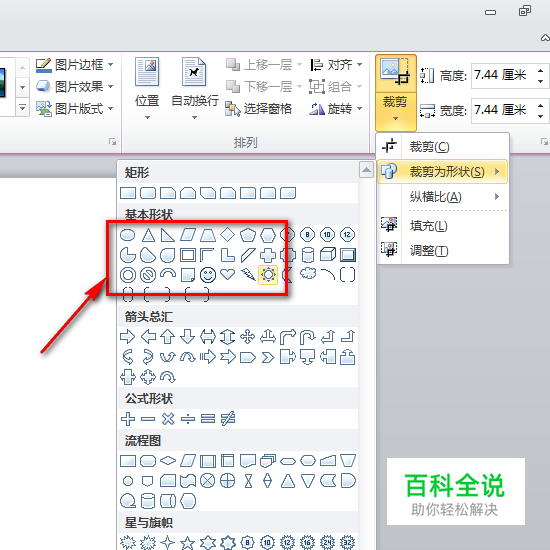Select the sun shape in basic shapes
The image size is (550, 550).
click(x=268, y=275)
